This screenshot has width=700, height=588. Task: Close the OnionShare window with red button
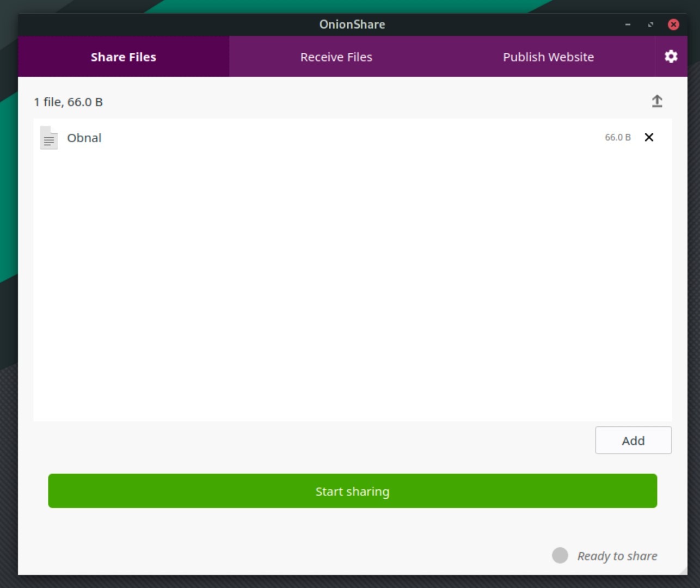pyautogui.click(x=673, y=24)
